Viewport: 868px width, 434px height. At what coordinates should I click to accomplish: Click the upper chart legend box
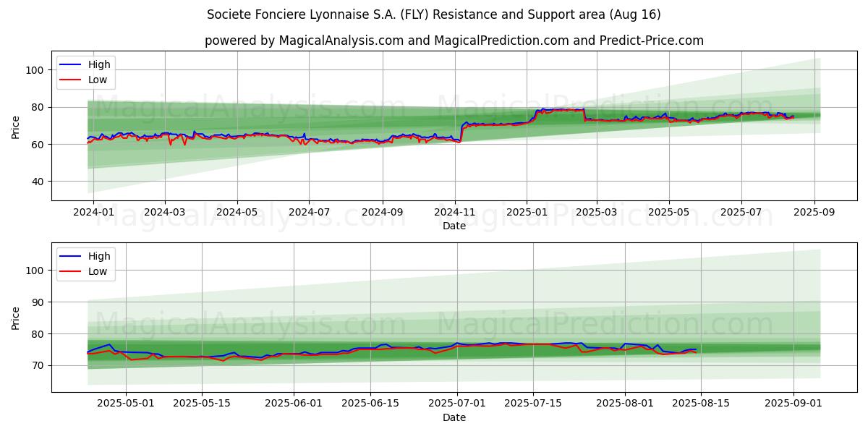point(86,72)
